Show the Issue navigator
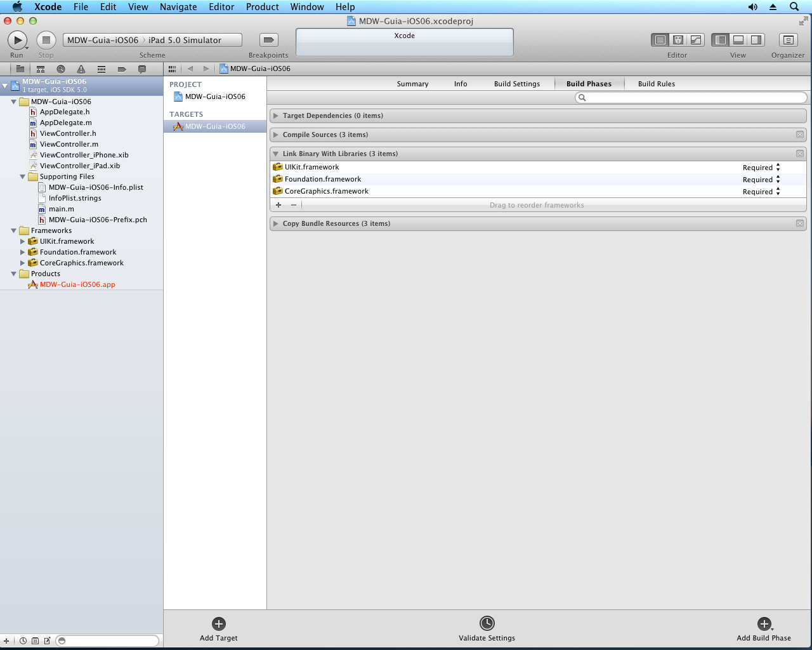This screenshot has width=812, height=650. 81,69
